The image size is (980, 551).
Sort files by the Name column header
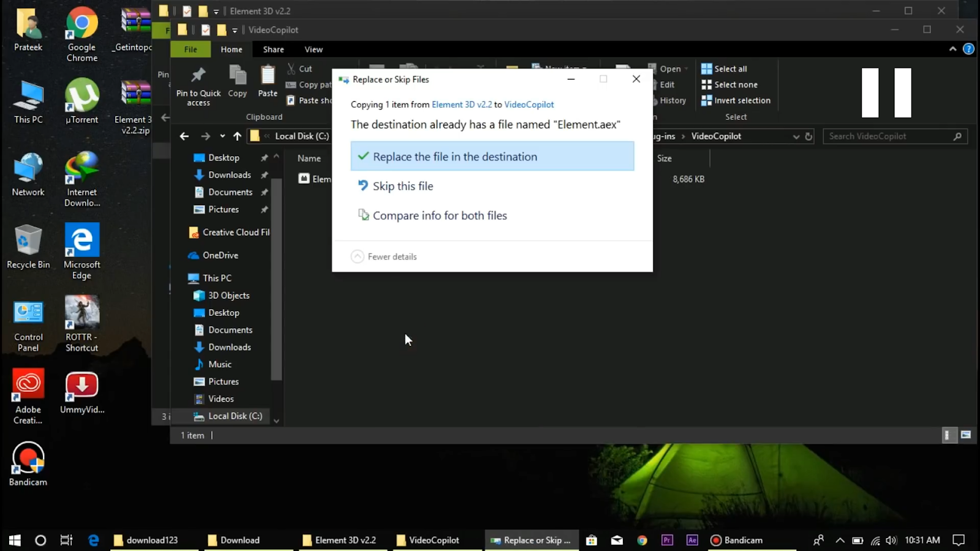point(309,158)
